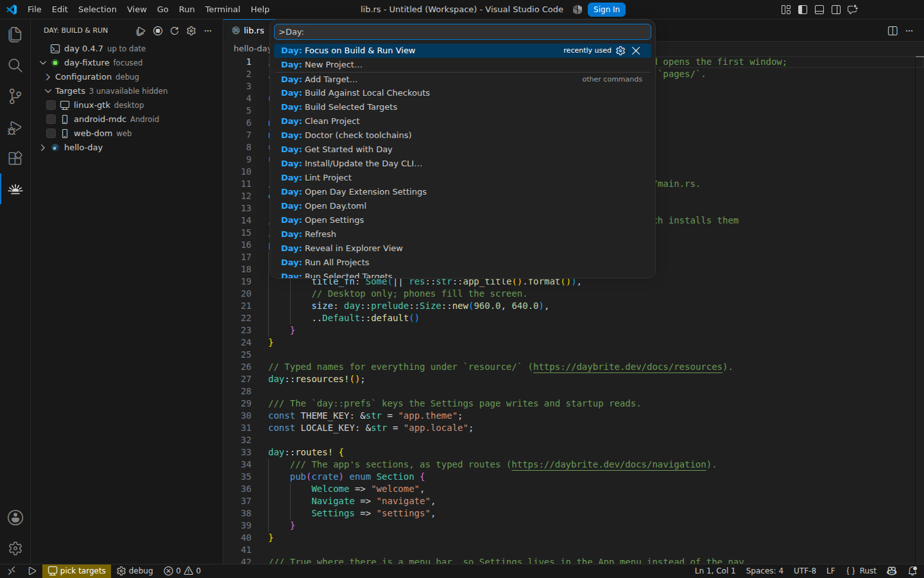Open the chat icon in title bar
This screenshot has width=924, height=578.
(853, 10)
